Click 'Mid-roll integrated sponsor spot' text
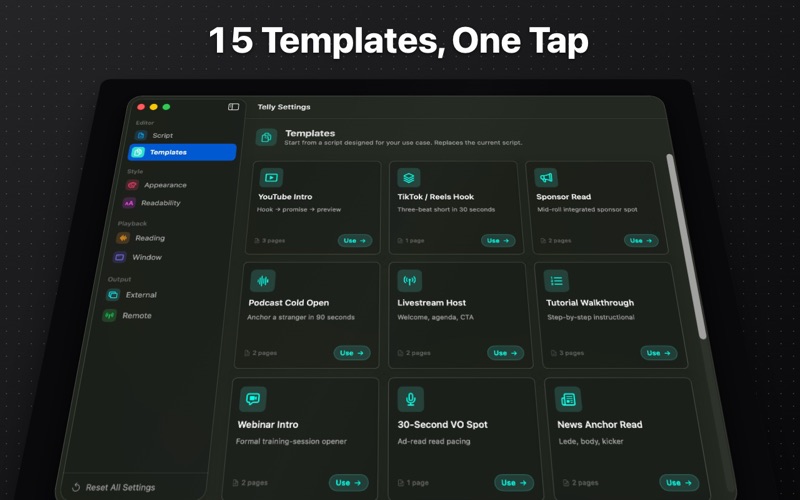 tap(587, 210)
